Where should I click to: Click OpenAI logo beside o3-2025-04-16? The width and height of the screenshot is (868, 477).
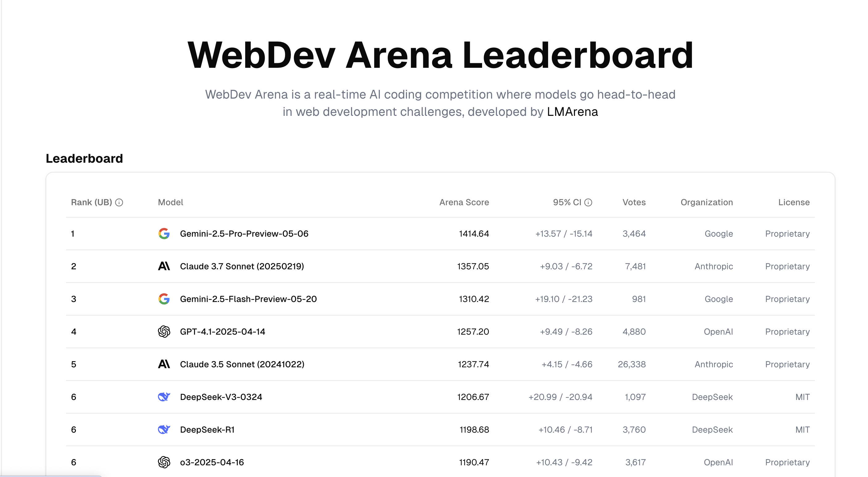164,462
